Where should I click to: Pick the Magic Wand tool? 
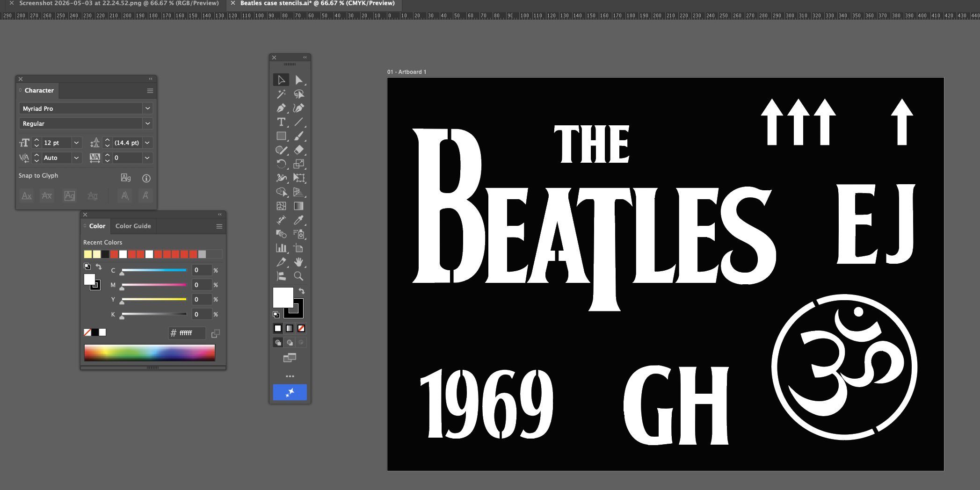point(281,94)
